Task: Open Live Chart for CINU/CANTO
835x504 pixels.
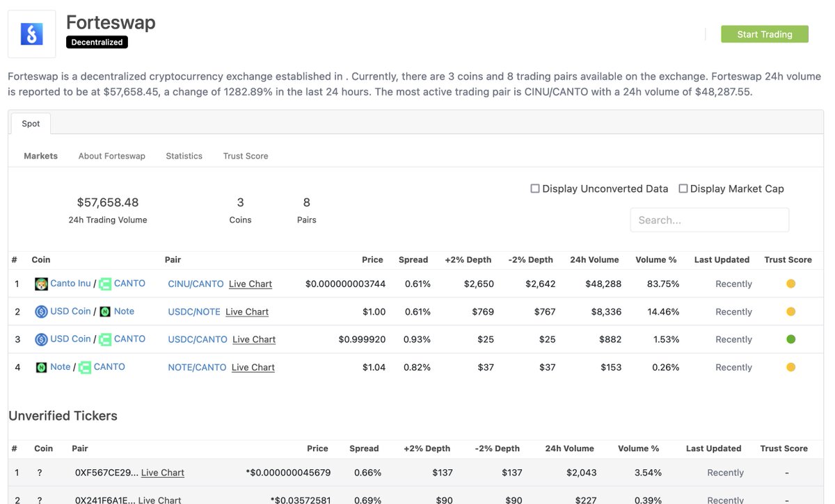Action: [x=250, y=284]
